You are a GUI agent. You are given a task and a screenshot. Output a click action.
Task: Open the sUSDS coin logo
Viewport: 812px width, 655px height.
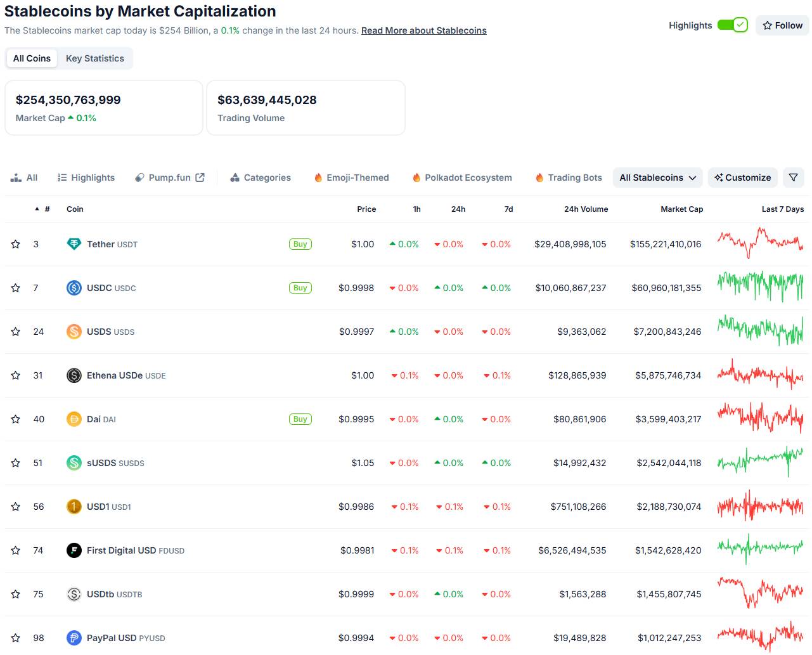(74, 463)
